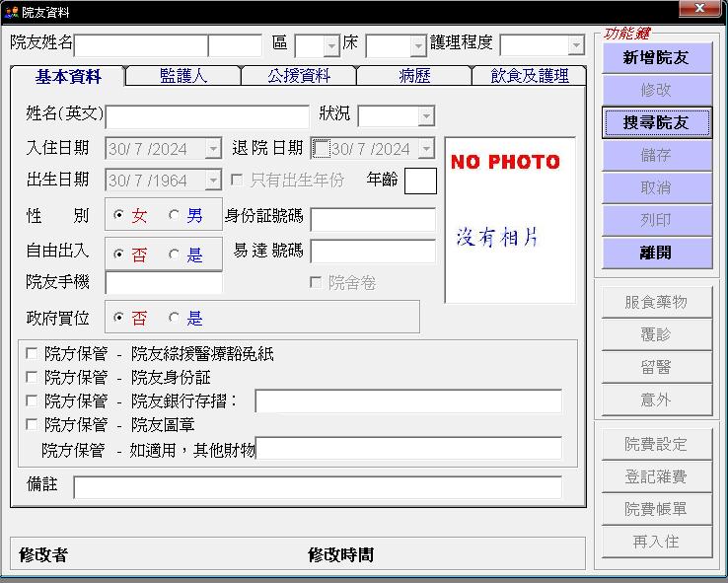Toggle 院方保管 院友圖章 checkbox
This screenshot has width=728, height=583.
pyautogui.click(x=33, y=424)
